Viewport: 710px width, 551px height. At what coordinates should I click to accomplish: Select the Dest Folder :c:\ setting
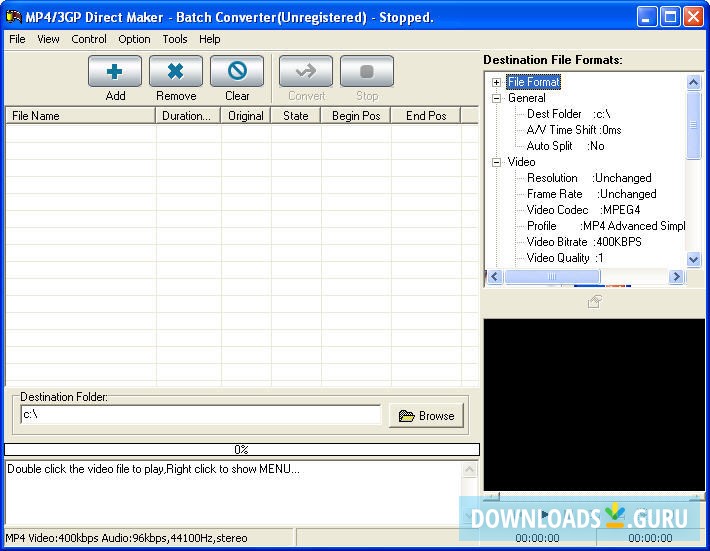568,114
